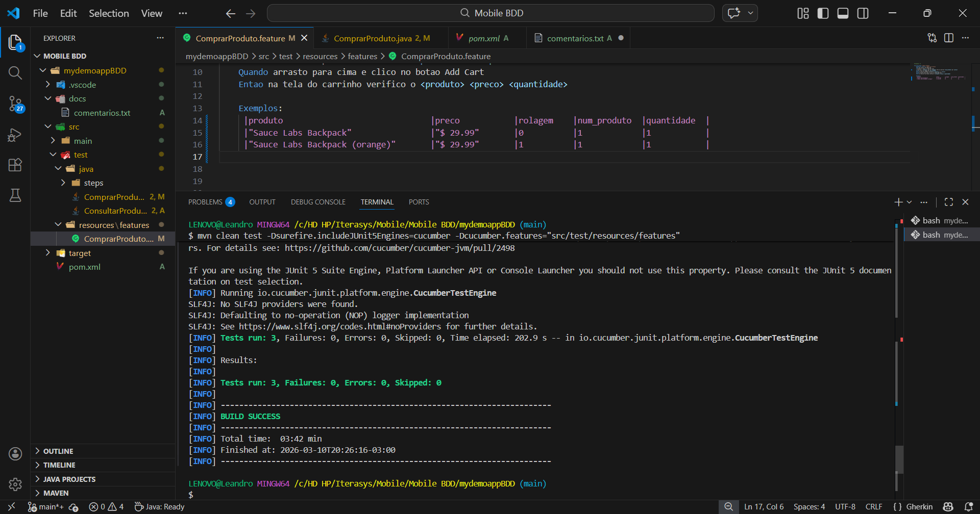Select the first bash terminal in list

point(942,221)
